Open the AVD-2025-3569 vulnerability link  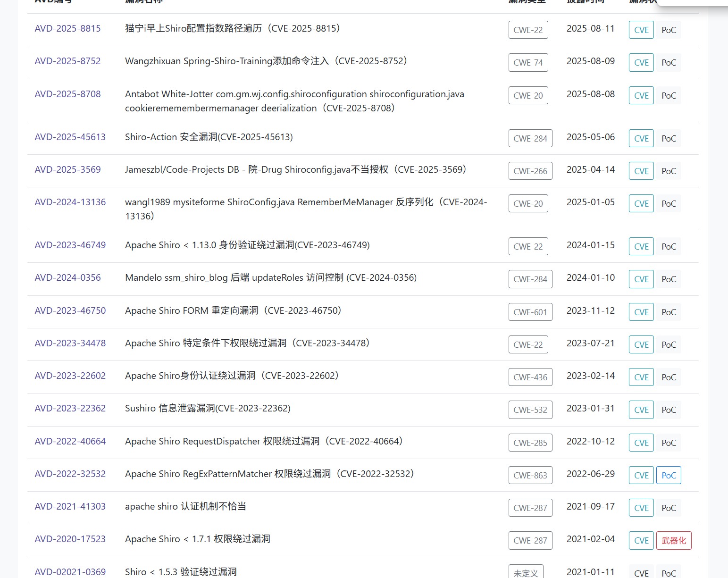pos(67,169)
